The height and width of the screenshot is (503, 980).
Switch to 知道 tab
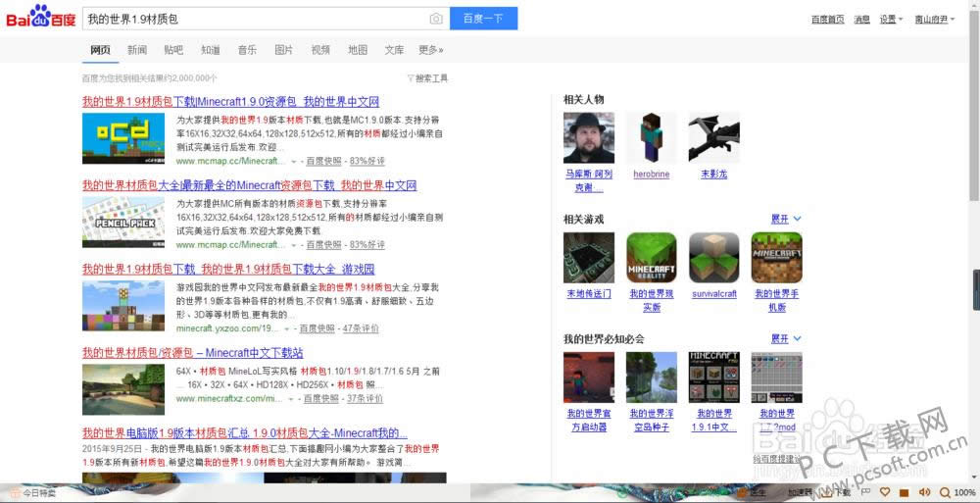coord(211,50)
